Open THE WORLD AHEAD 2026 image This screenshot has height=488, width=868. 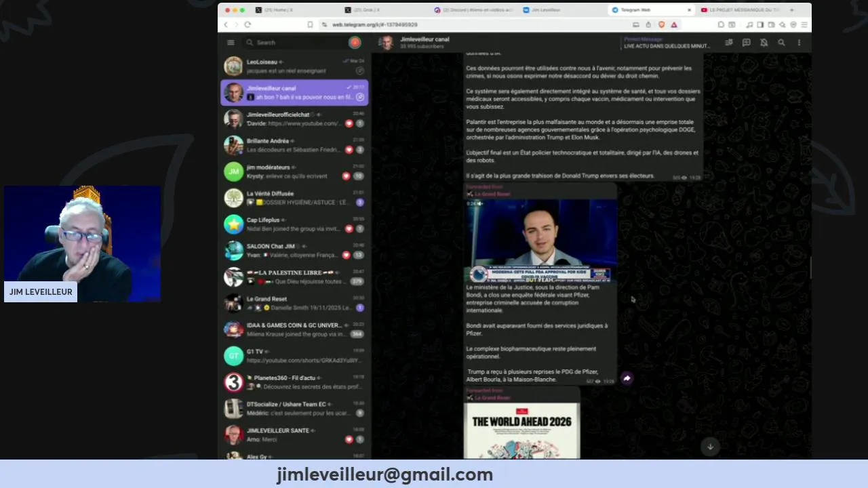point(521,431)
